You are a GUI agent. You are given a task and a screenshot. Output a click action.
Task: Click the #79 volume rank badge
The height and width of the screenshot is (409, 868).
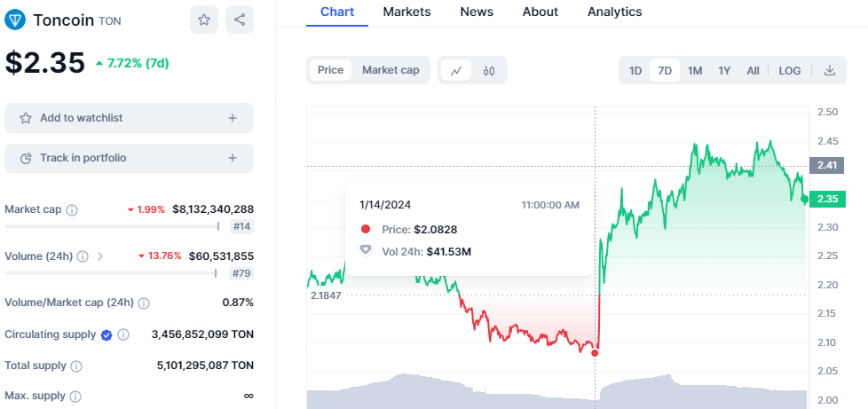click(241, 273)
